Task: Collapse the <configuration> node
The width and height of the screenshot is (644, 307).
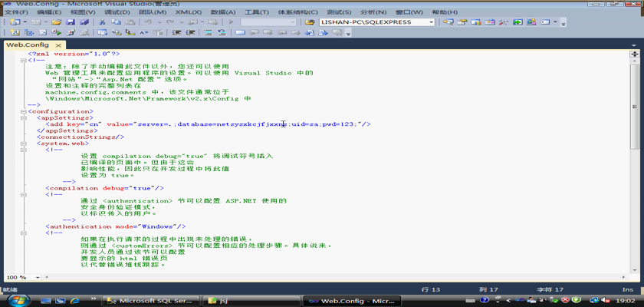Action: coord(24,111)
